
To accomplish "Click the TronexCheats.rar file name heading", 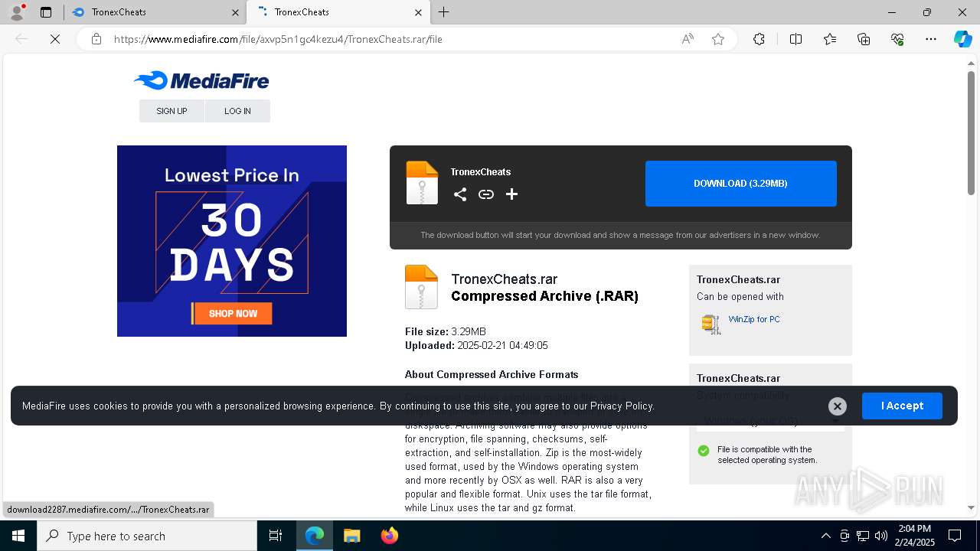I will (505, 279).
